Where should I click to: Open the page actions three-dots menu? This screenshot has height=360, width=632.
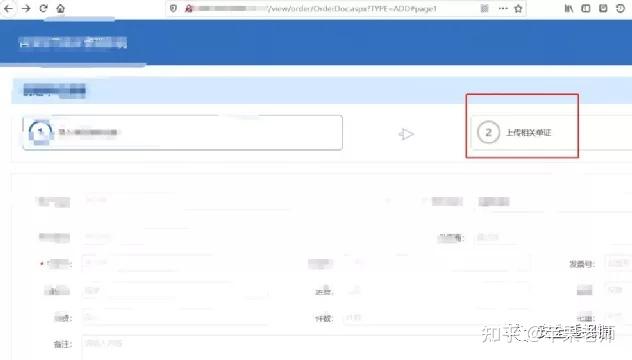tap(503, 8)
